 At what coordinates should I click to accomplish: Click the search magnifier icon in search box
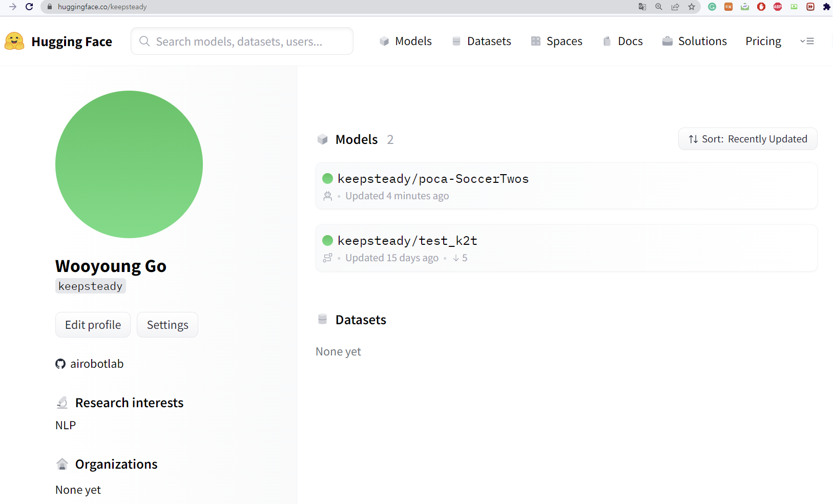pyautogui.click(x=144, y=41)
